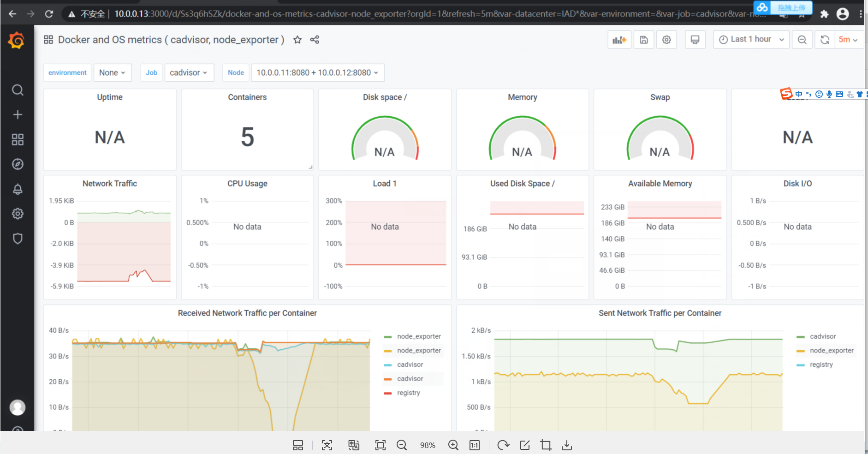Open the Grafana home logo
The image size is (868, 454).
pyautogui.click(x=17, y=40)
